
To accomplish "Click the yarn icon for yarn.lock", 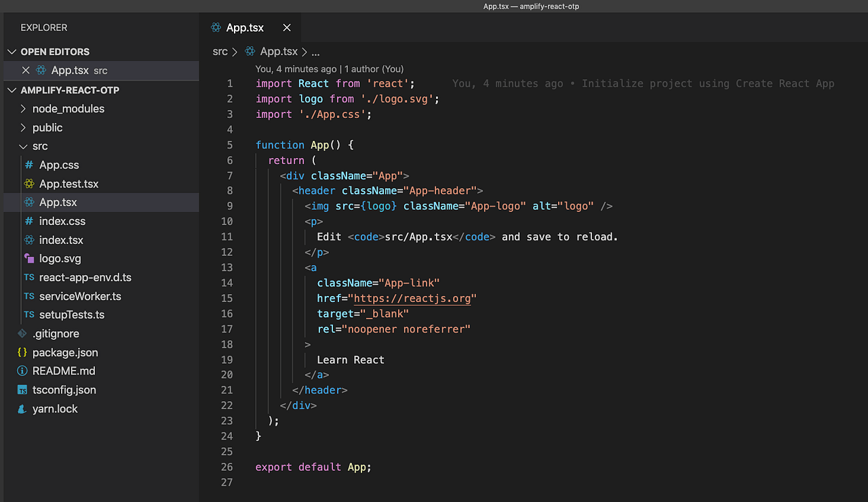I will (x=22, y=409).
